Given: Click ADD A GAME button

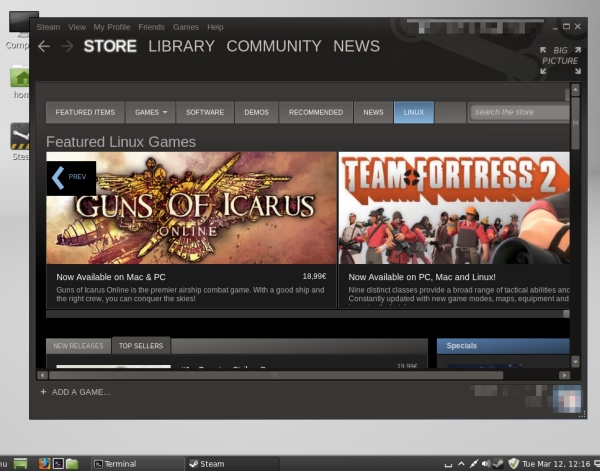Looking at the screenshot, I should [75, 392].
